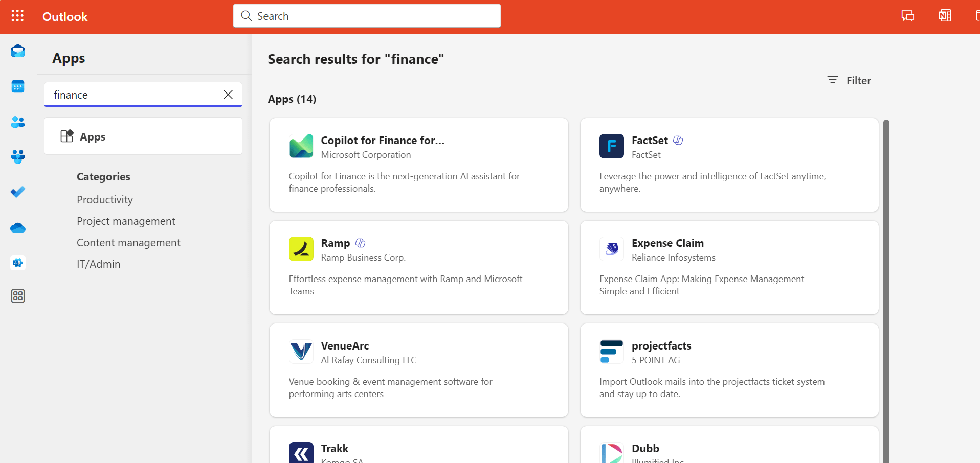Open the More apps grid icon

18,296
